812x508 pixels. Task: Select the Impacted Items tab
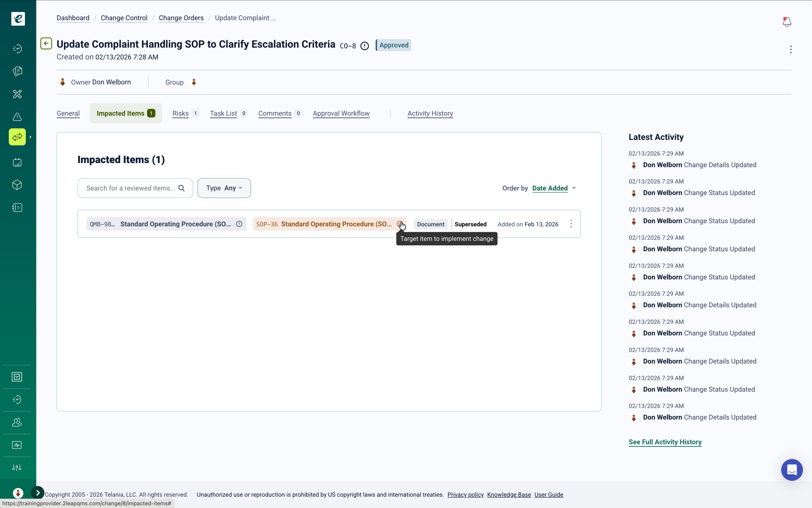tap(126, 113)
